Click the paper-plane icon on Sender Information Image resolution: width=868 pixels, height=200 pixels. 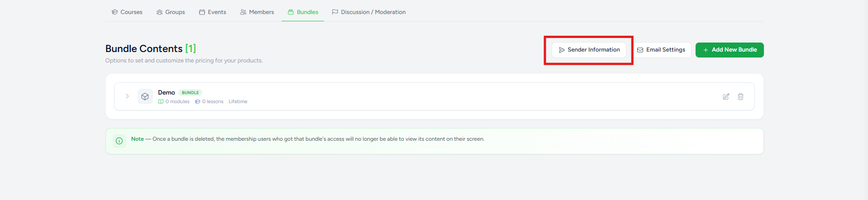tap(562, 50)
